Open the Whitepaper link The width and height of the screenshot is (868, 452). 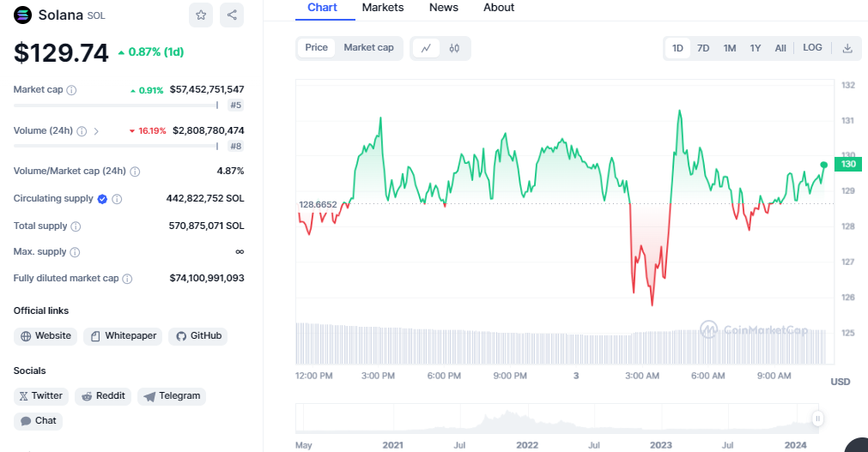point(123,336)
